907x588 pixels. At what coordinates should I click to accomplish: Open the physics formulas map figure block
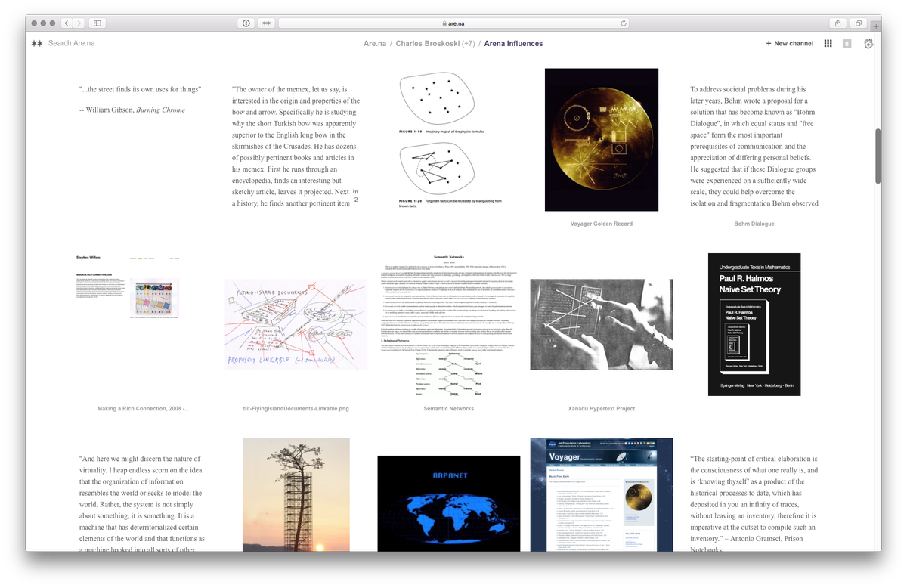pos(450,141)
